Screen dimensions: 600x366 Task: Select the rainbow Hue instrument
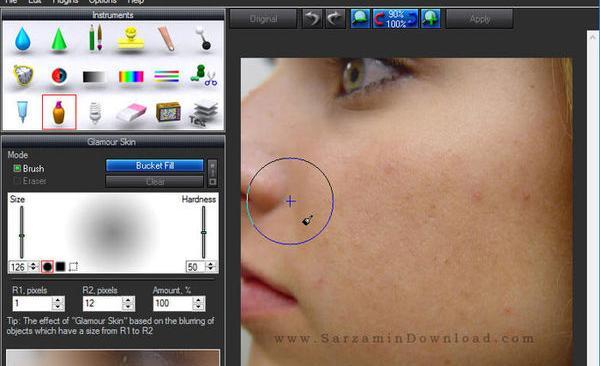(131, 77)
